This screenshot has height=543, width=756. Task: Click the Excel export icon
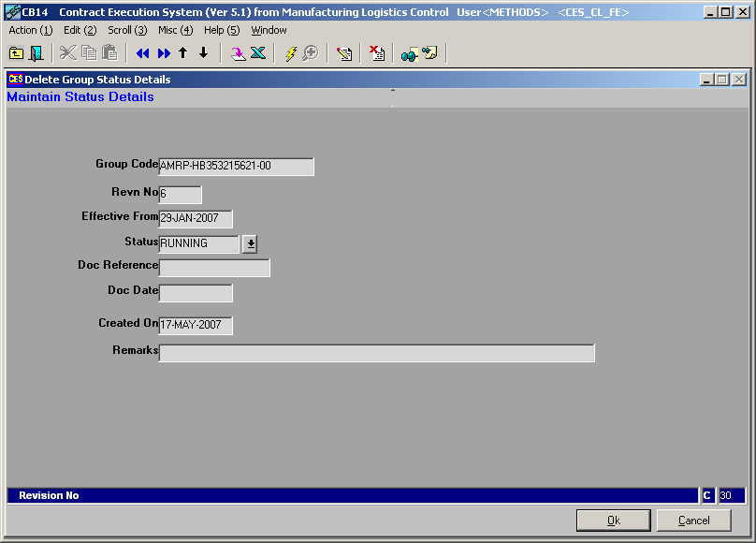[x=258, y=53]
